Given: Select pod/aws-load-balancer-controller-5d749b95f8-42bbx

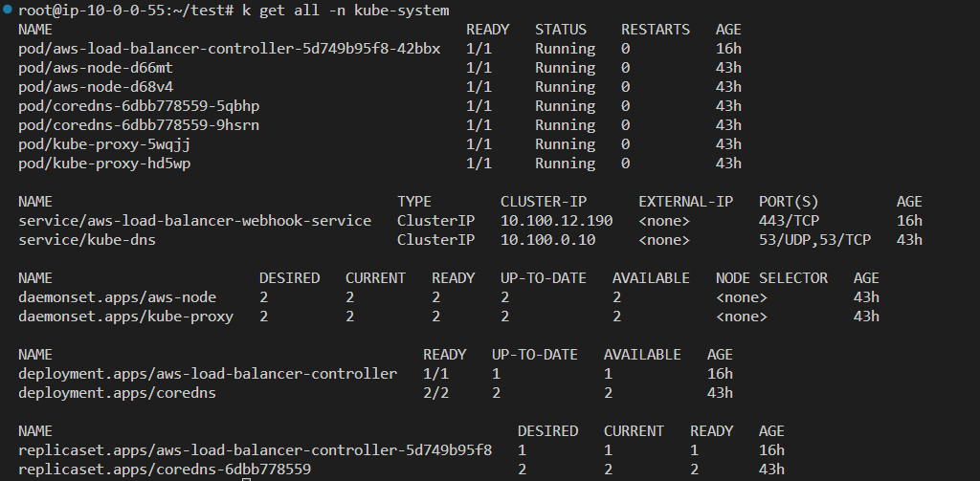Looking at the screenshot, I should (230, 49).
